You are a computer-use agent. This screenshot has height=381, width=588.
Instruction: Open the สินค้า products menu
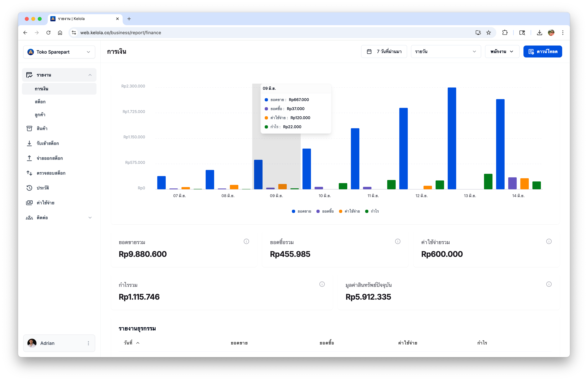pos(59,128)
